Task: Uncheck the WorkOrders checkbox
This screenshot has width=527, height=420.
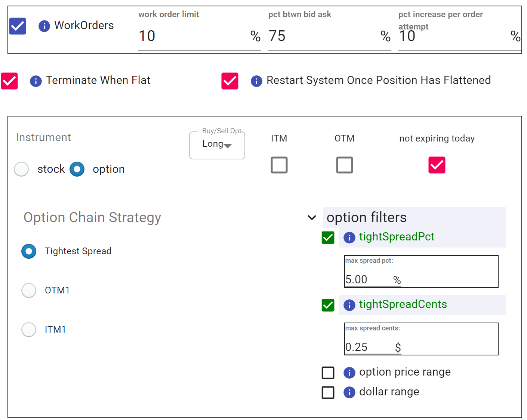Action: 18,26
